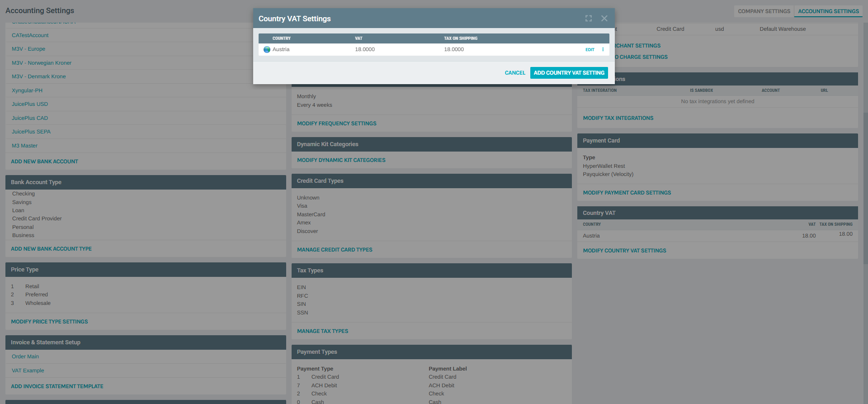Open the CATestAccount bank account
Image resolution: width=868 pixels, height=404 pixels.
click(x=30, y=35)
